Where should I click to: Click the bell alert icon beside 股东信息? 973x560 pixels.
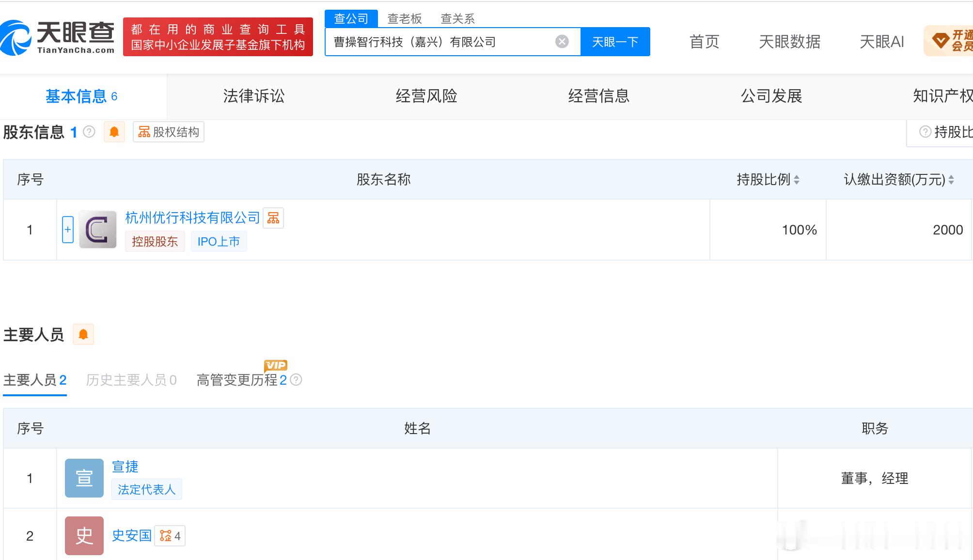point(114,132)
